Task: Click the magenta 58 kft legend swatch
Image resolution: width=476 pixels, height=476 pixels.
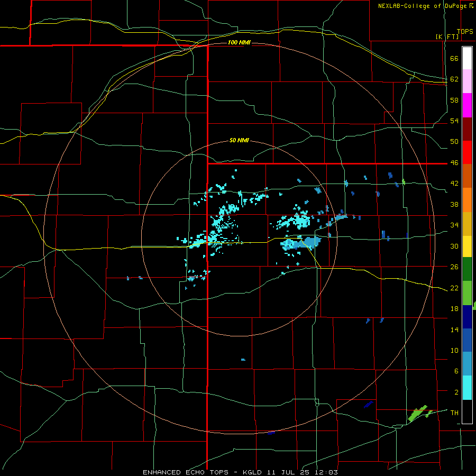Action: (x=467, y=105)
